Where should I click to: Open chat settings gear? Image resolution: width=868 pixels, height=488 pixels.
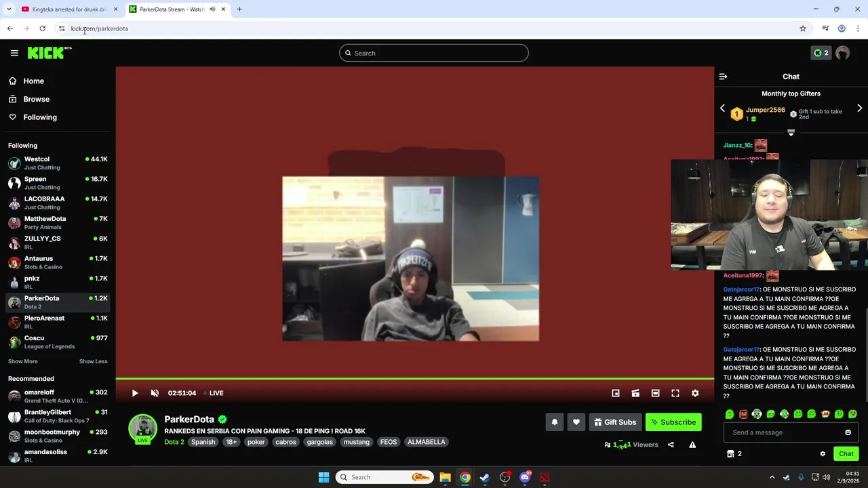coord(823,453)
